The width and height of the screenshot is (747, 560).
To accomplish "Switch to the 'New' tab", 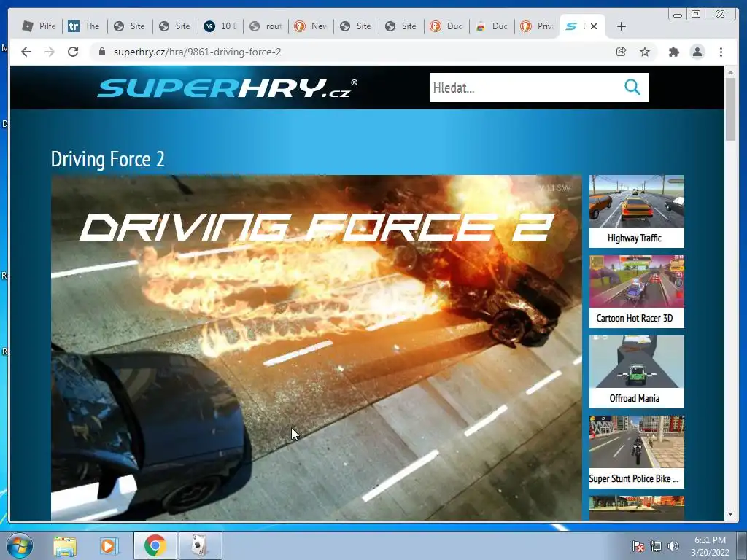I will click(311, 26).
